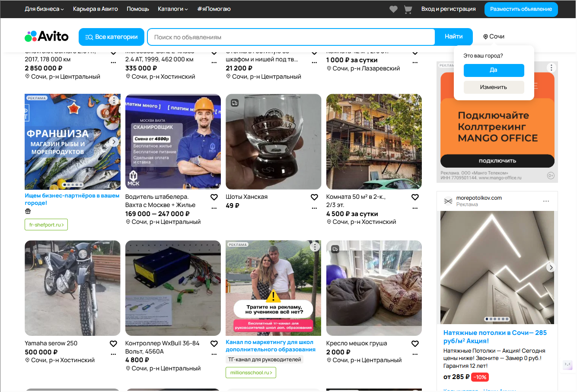
Task: Open the Yamaha serow 250 motorcycle photo
Action: pyautogui.click(x=73, y=288)
